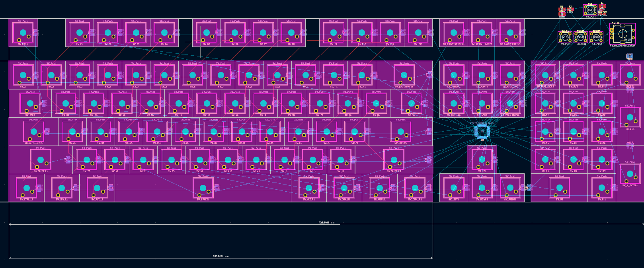Select the SW_SCROLL_LOCK1 switch footprint

482,33
